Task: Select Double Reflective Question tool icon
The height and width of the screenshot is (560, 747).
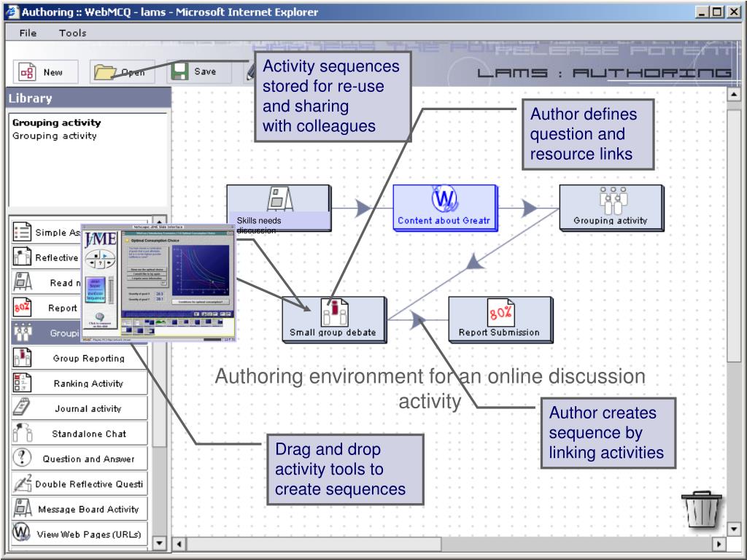Action: click(x=22, y=483)
